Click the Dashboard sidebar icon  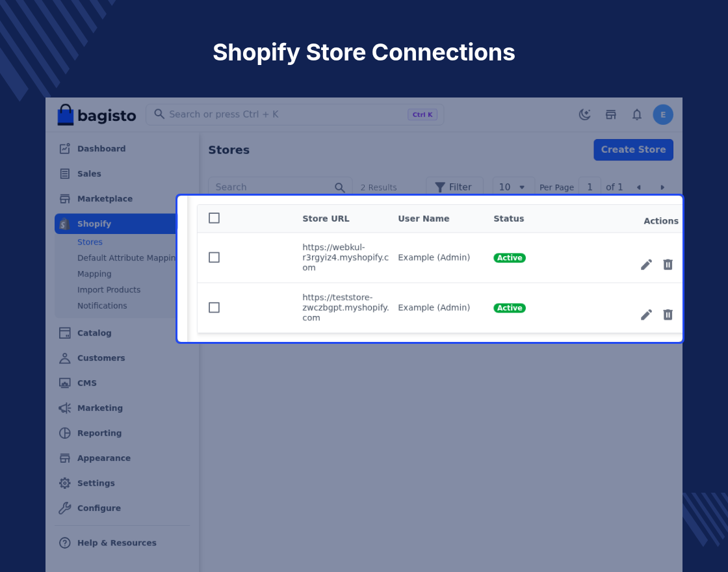click(64, 149)
